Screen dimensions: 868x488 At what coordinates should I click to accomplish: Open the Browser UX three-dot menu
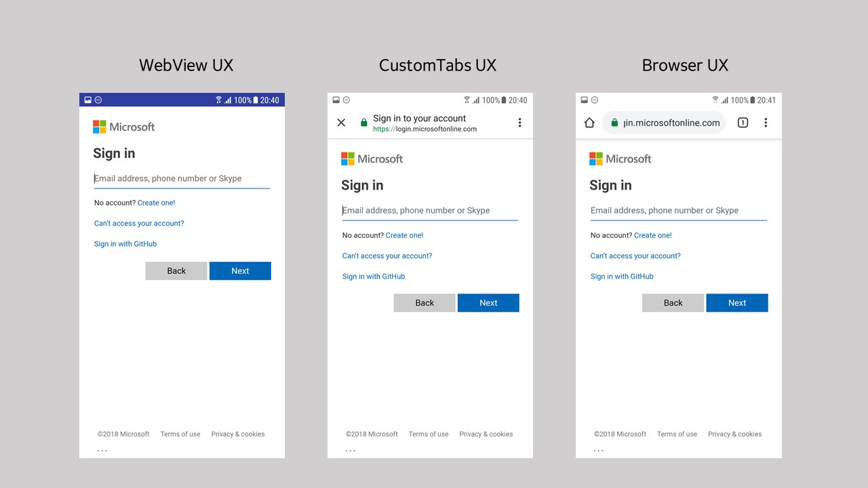click(x=766, y=123)
